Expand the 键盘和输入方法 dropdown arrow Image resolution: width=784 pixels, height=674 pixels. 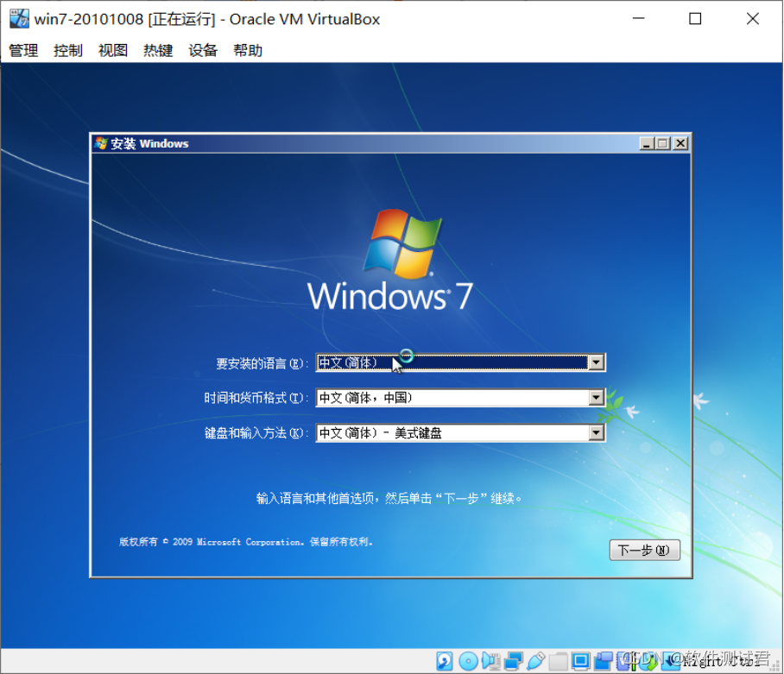[x=596, y=432]
